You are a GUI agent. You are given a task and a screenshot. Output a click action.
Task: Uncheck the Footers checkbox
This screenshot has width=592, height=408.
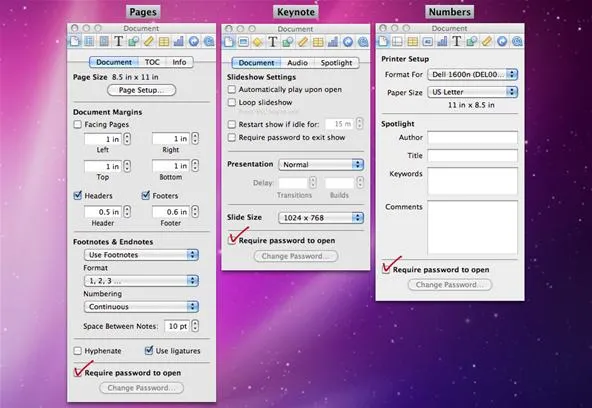[145, 195]
